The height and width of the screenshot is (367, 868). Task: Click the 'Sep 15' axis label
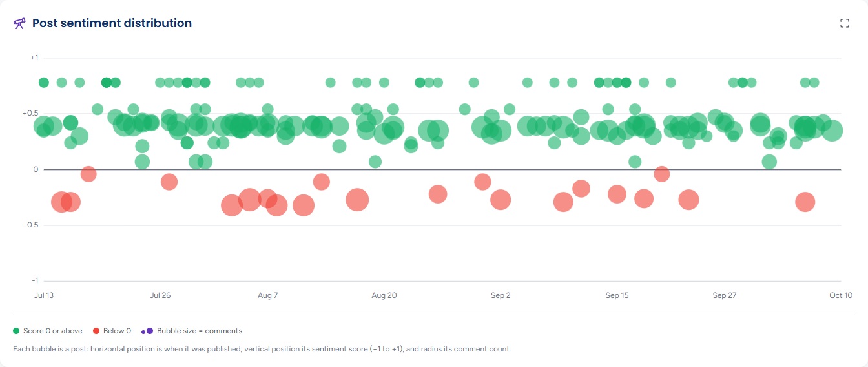(617, 295)
